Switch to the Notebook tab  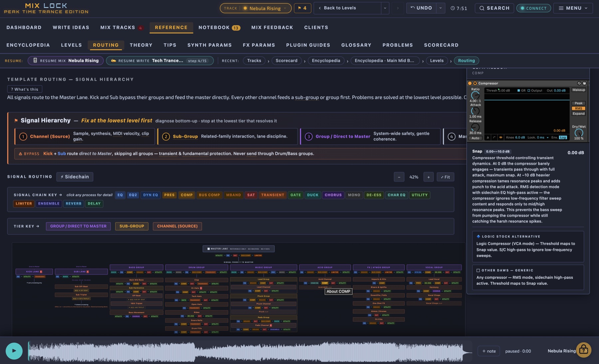(x=219, y=27)
